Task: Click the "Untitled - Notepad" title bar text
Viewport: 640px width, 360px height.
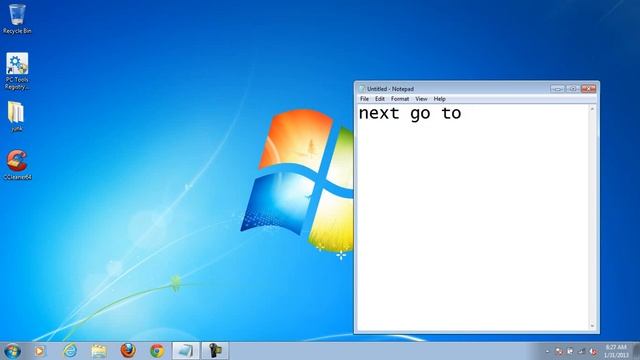Action: 390,89
